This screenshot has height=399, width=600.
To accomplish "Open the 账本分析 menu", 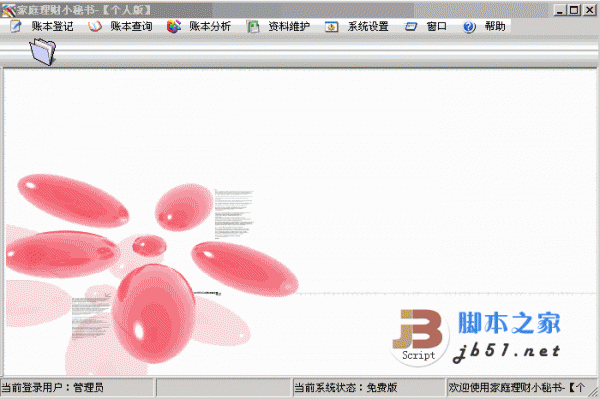I will click(x=210, y=26).
